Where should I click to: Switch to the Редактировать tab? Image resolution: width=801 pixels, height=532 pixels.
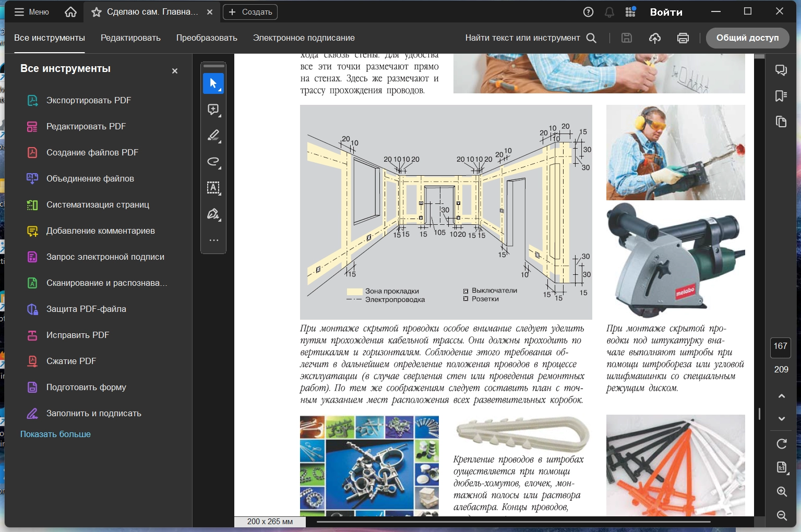pyautogui.click(x=130, y=38)
